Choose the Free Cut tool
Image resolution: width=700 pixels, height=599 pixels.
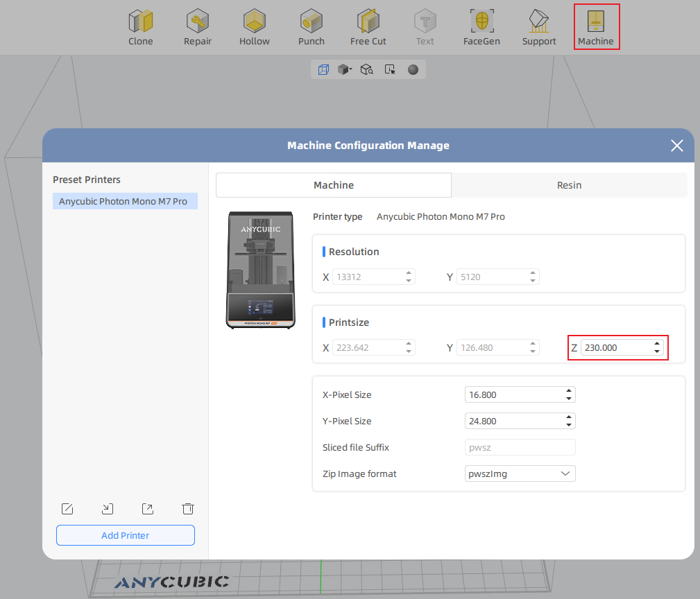368,28
